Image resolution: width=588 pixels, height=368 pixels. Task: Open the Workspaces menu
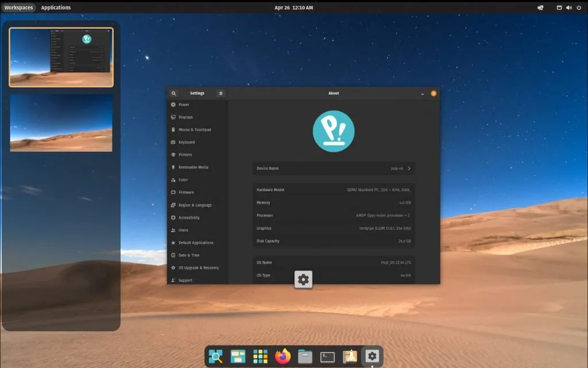click(x=19, y=7)
